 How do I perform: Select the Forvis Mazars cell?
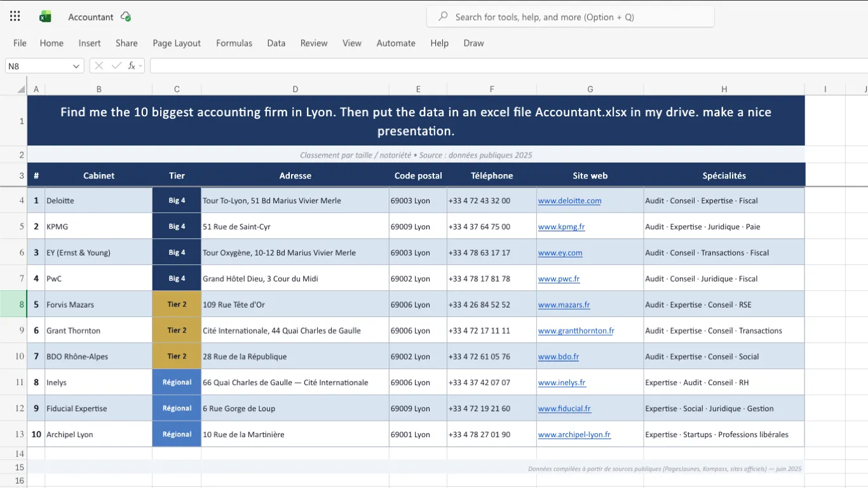tap(98, 305)
